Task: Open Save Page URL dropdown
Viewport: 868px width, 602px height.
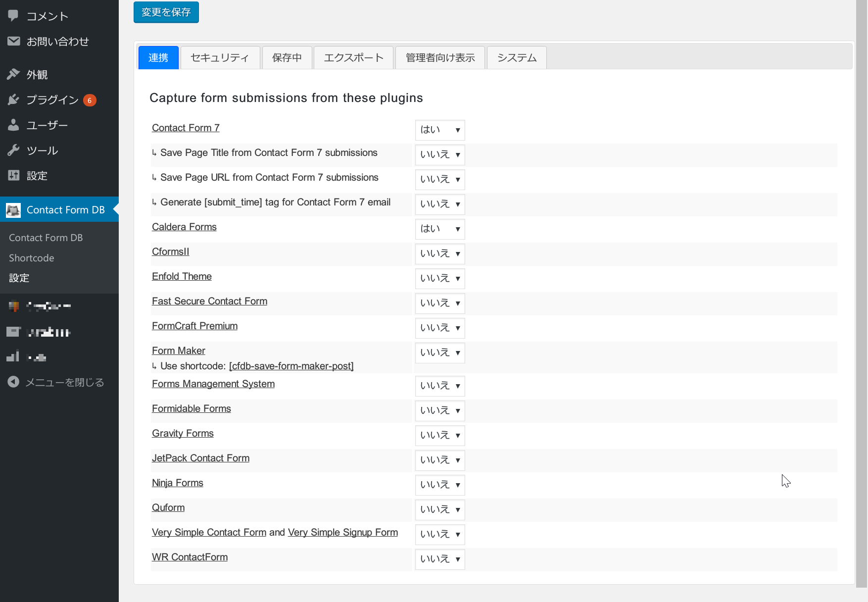Action: (x=440, y=179)
